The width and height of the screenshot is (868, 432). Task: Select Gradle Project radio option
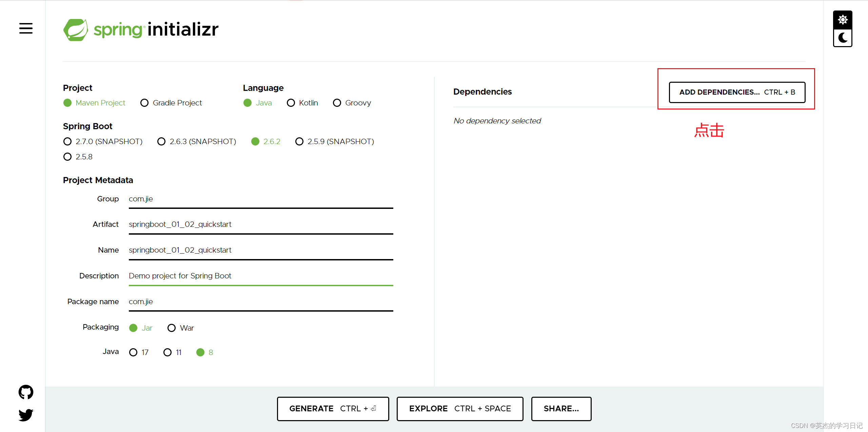click(x=171, y=103)
